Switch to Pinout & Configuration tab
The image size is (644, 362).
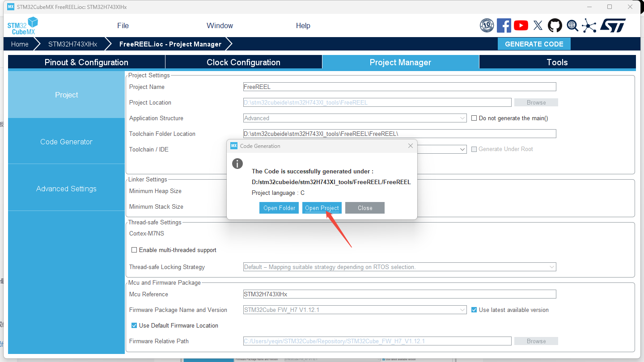86,62
